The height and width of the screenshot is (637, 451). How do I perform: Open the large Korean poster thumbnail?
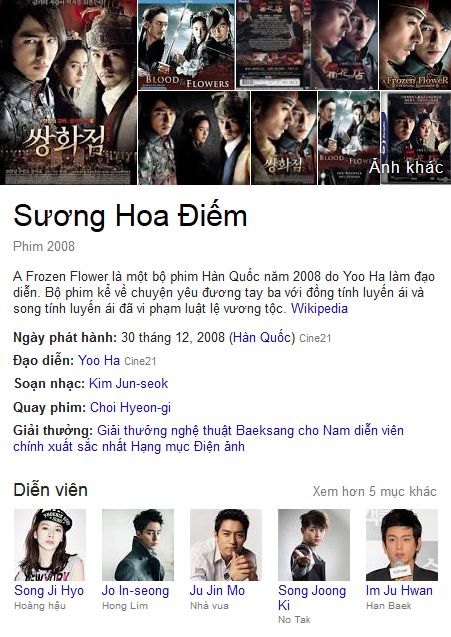[68, 92]
